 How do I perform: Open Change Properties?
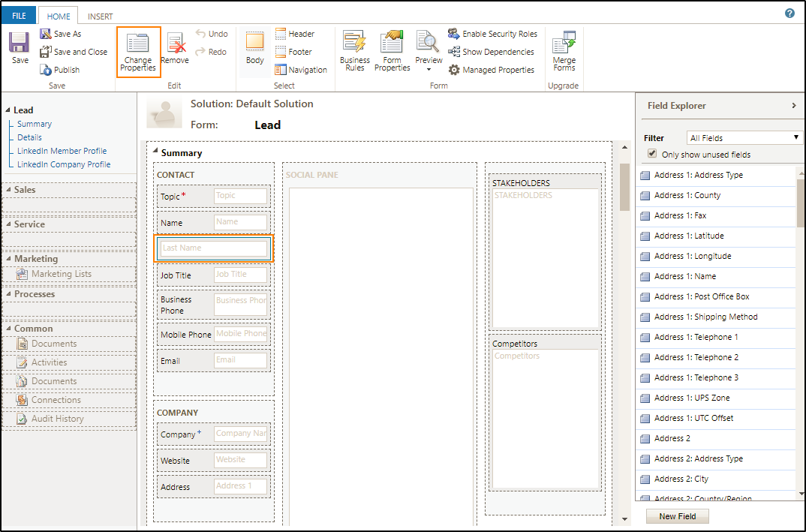coord(138,52)
